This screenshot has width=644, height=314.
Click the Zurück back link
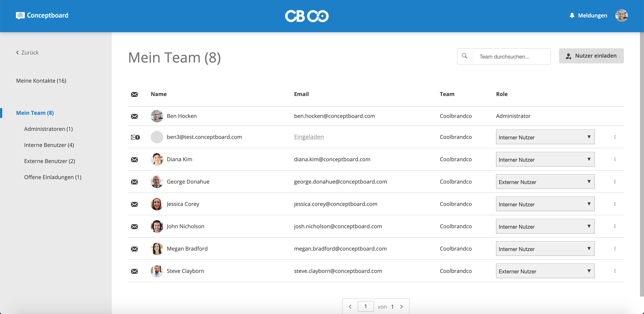click(x=28, y=53)
